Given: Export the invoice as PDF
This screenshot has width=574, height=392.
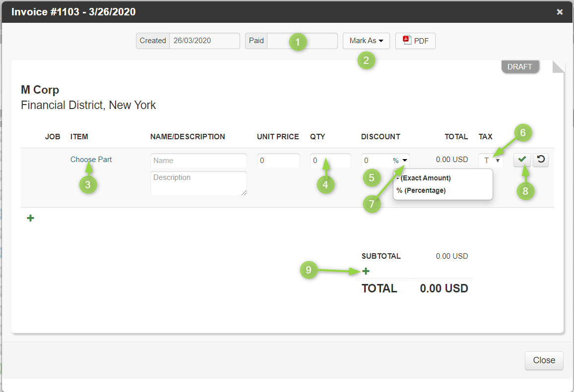Looking at the screenshot, I should (x=415, y=41).
